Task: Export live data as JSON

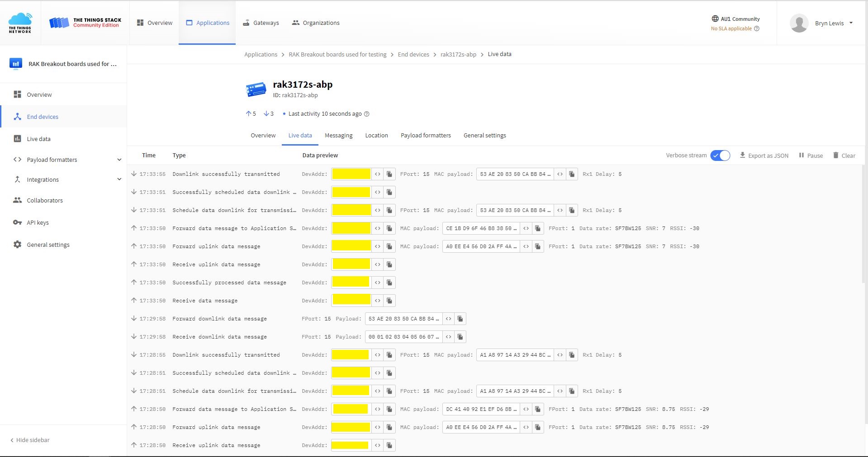Action: [x=764, y=155]
